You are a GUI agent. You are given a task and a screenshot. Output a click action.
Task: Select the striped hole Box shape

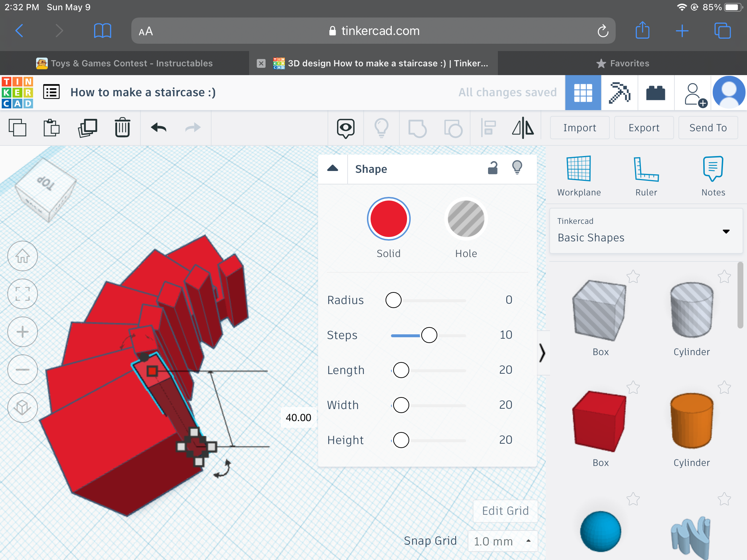(600, 311)
